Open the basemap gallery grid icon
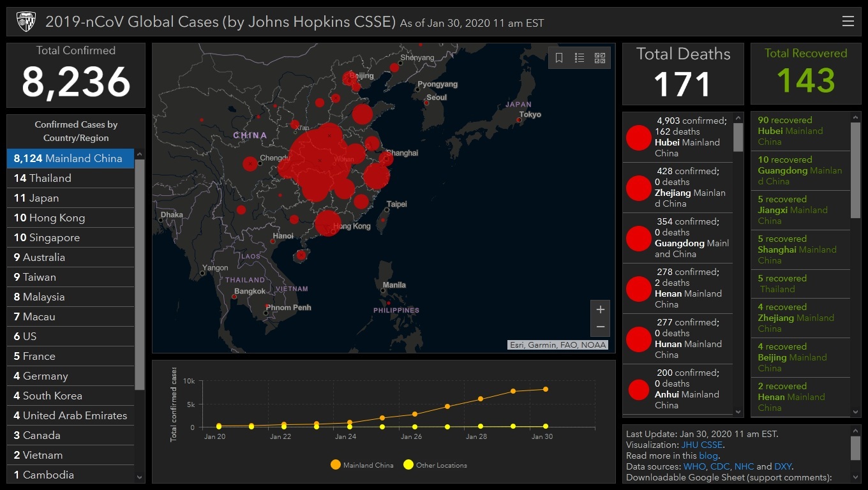The image size is (868, 490). point(600,58)
